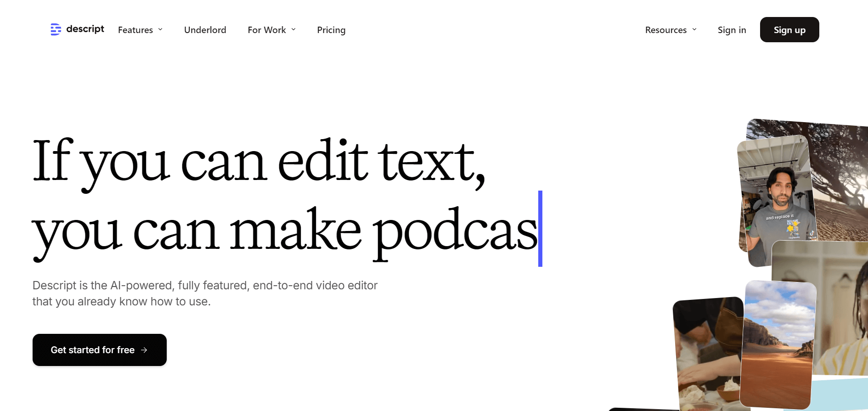Click the descript wordmark in navbar
The height and width of the screenshot is (411, 868).
85,29
